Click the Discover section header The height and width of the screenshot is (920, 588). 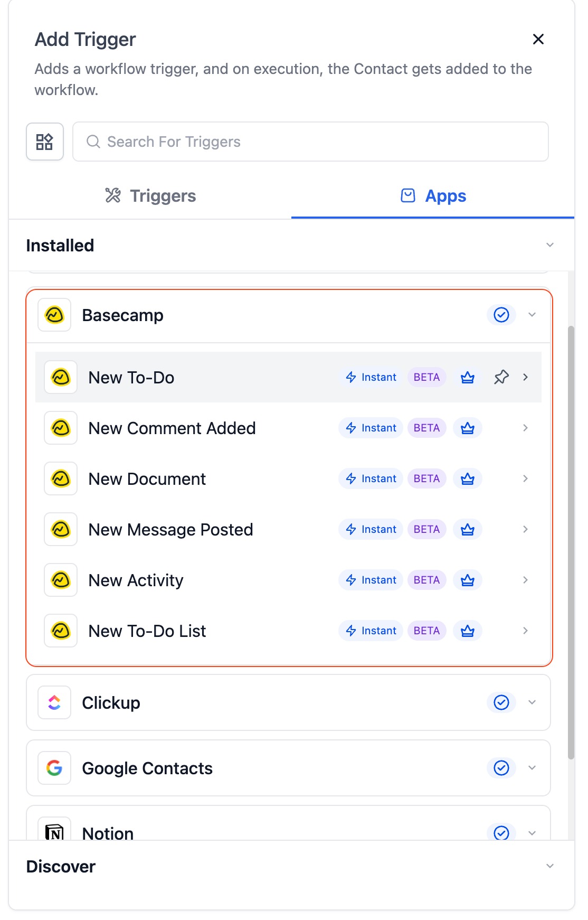(291, 866)
